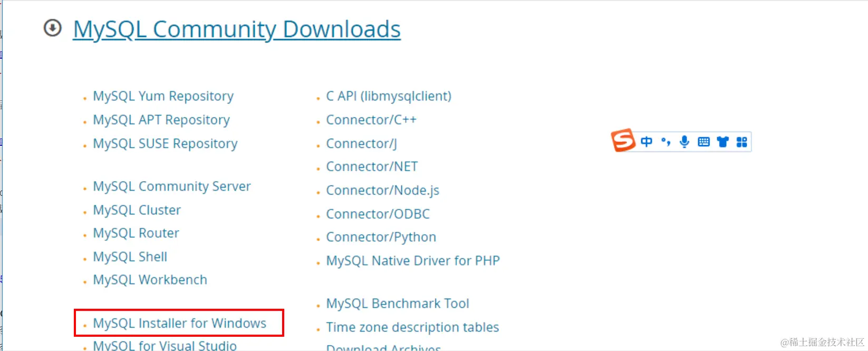Open MySQL Workbench link
Screen dimensions: 868x351
[150, 280]
